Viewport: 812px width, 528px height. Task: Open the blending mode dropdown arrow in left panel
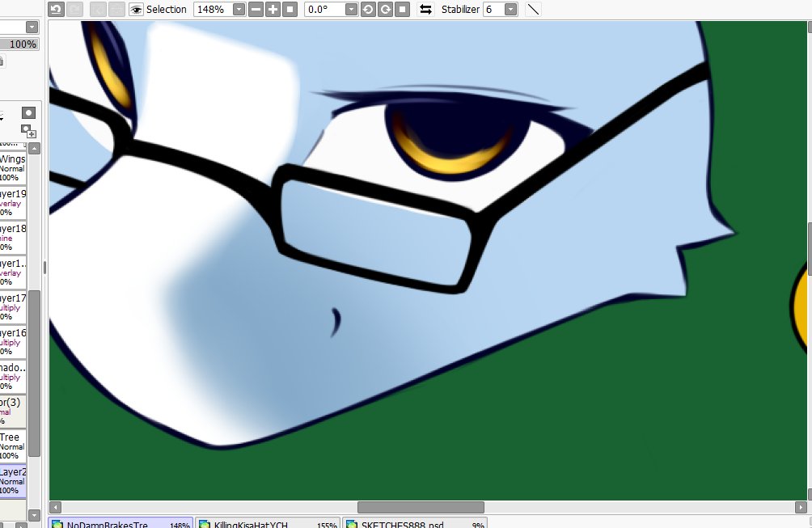(32, 27)
